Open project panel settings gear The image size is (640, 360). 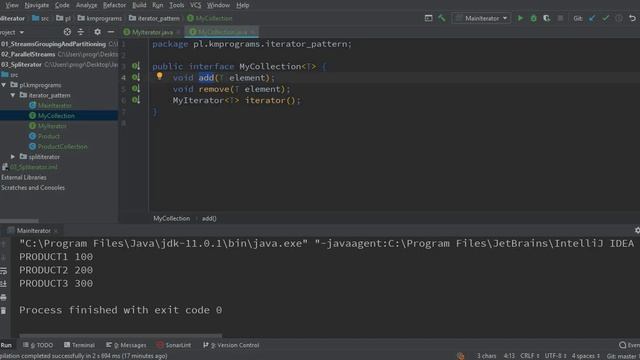pyautogui.click(x=97, y=32)
